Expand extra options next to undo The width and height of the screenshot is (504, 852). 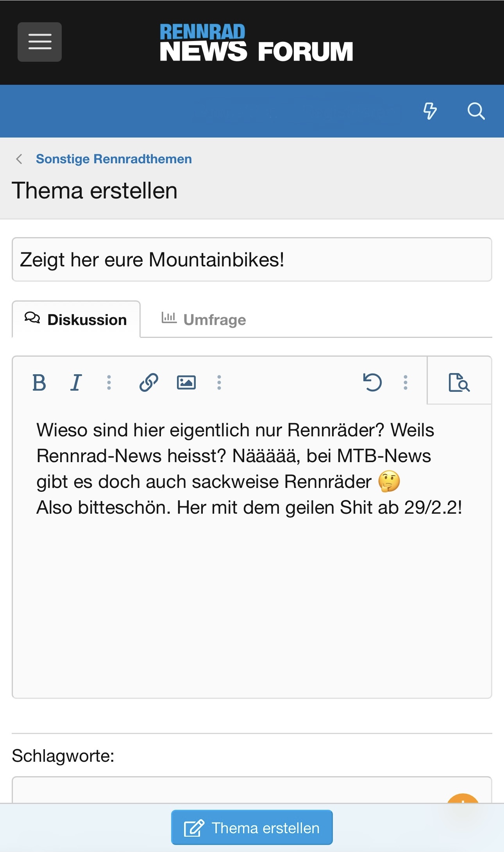tap(406, 382)
